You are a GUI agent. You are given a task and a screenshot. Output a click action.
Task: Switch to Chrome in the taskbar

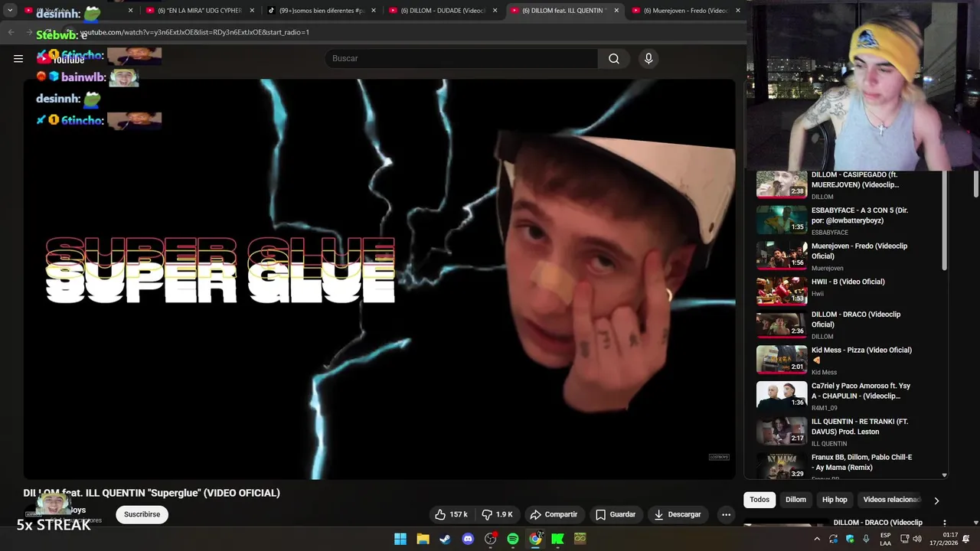point(535,539)
